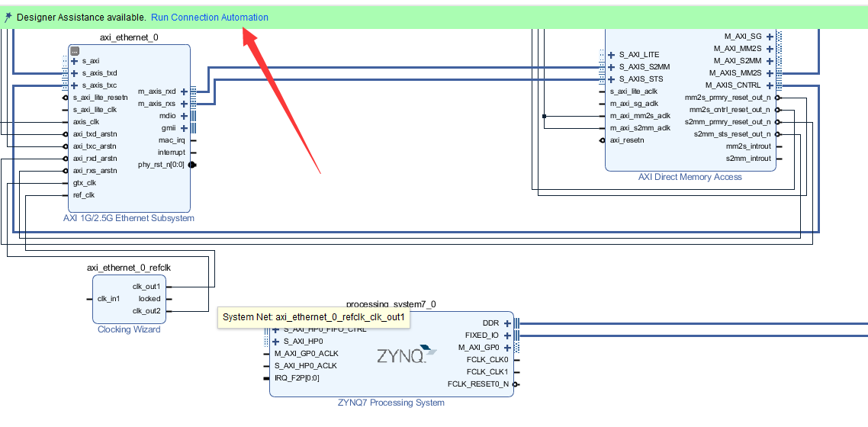Expand the mdio interface port
Screen dimensions: 868x427
coord(184,116)
